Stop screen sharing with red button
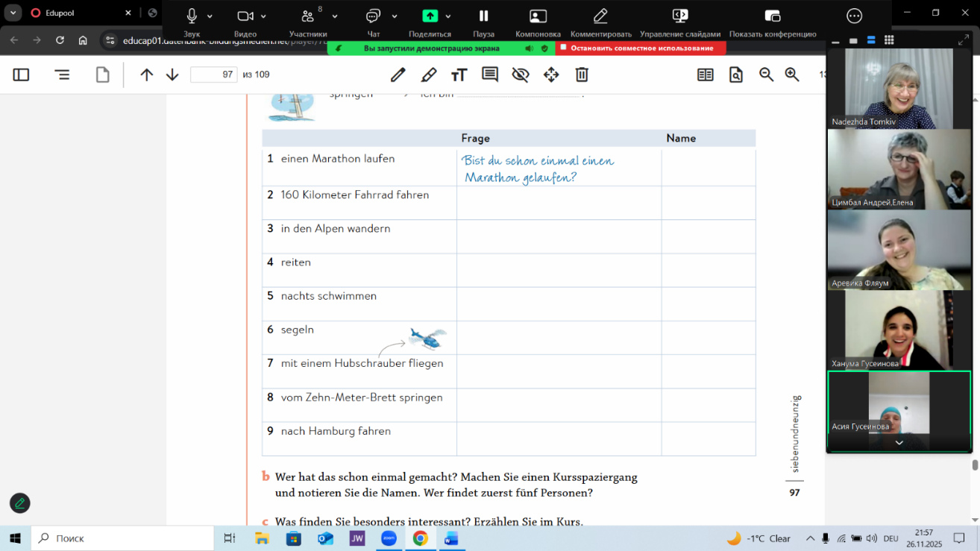 (641, 48)
